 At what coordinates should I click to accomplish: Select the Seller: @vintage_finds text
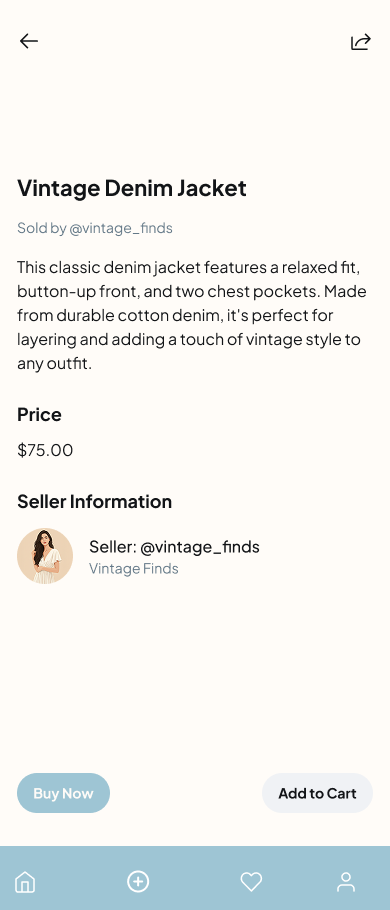coord(174,547)
